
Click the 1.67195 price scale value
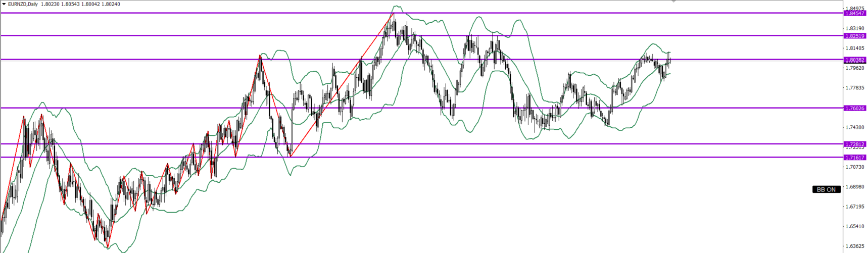(854, 207)
